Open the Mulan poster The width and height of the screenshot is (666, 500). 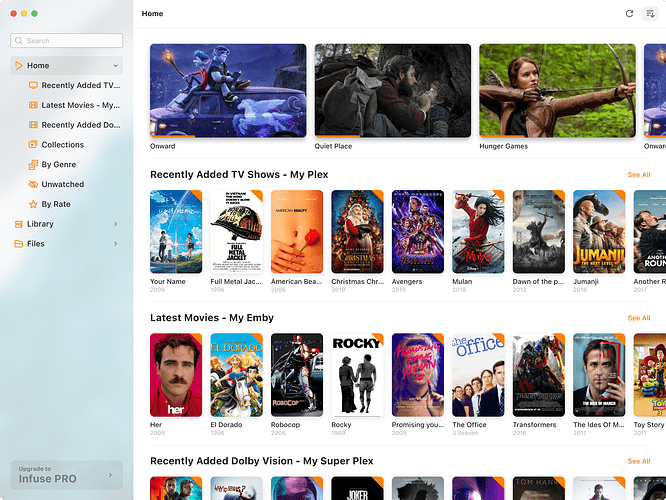(x=478, y=232)
